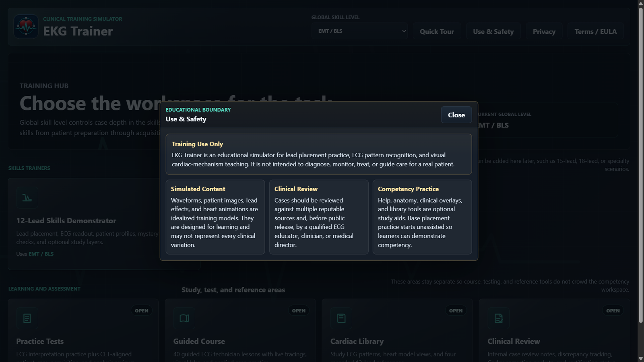The width and height of the screenshot is (644, 362).
Task: Open the Privacy page
Action: point(544,31)
